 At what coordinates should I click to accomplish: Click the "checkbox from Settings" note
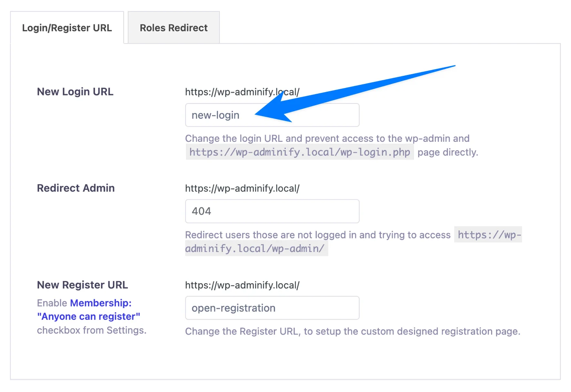pyautogui.click(x=91, y=330)
